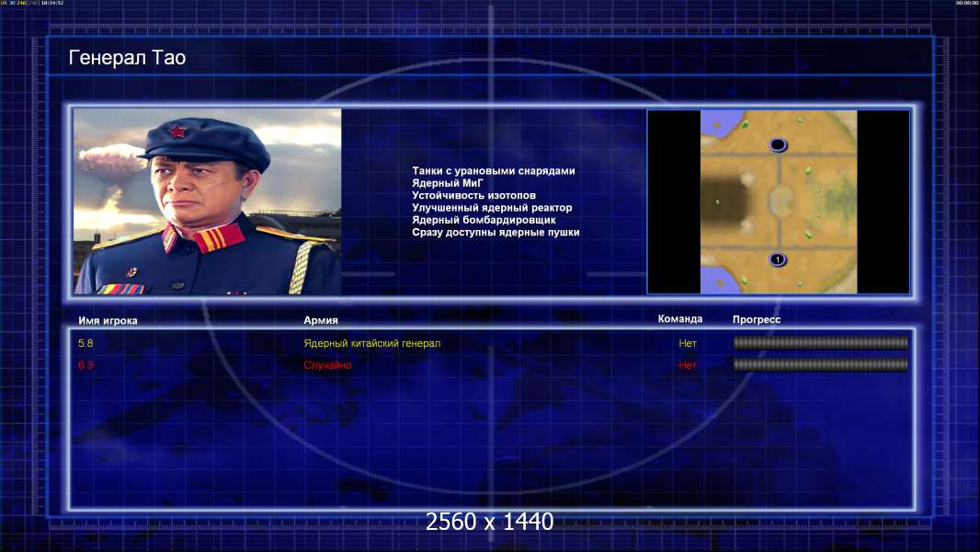Click the Команда column header
Viewport: 980px width, 552px height.
click(680, 319)
